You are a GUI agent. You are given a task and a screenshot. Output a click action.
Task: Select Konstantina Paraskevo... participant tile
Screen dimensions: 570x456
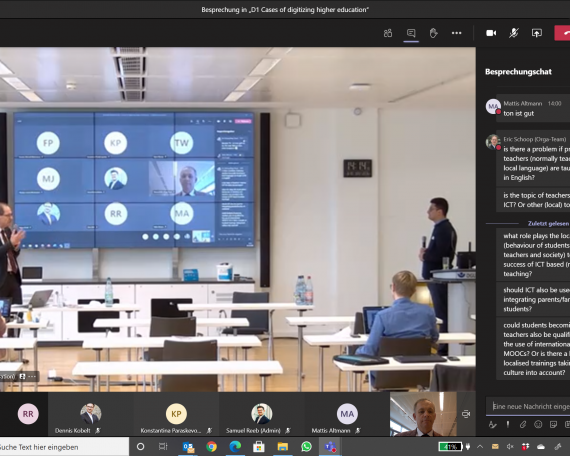click(x=176, y=414)
